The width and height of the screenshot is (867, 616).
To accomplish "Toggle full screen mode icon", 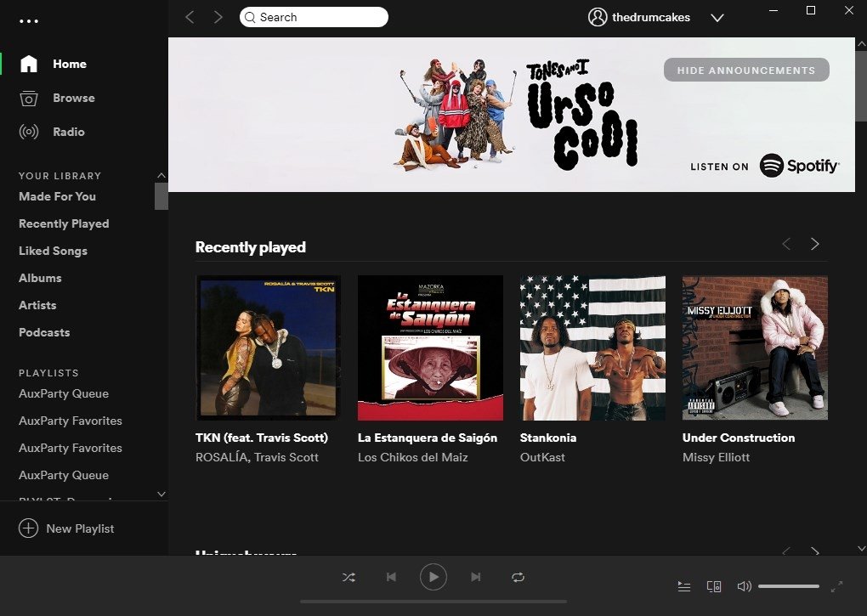I will pos(837,586).
